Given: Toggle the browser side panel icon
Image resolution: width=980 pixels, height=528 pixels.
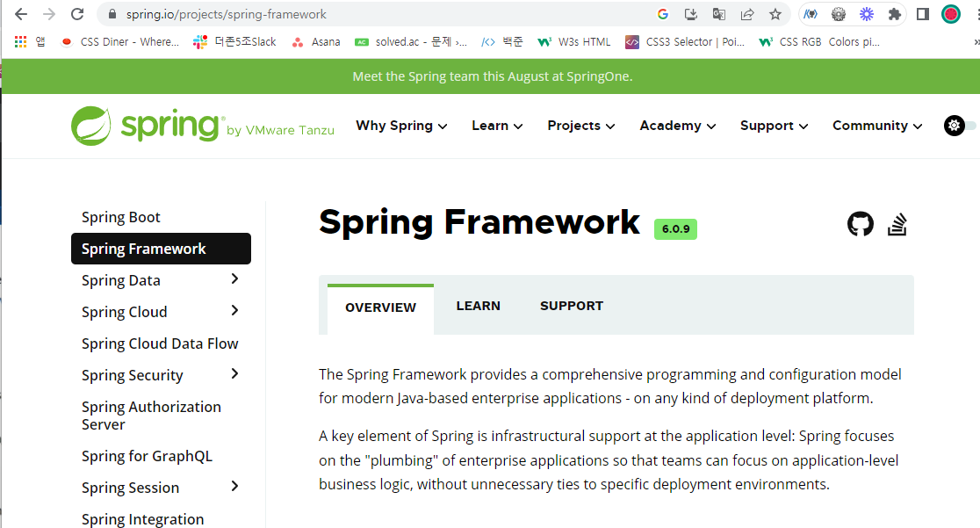Looking at the screenshot, I should point(923,14).
